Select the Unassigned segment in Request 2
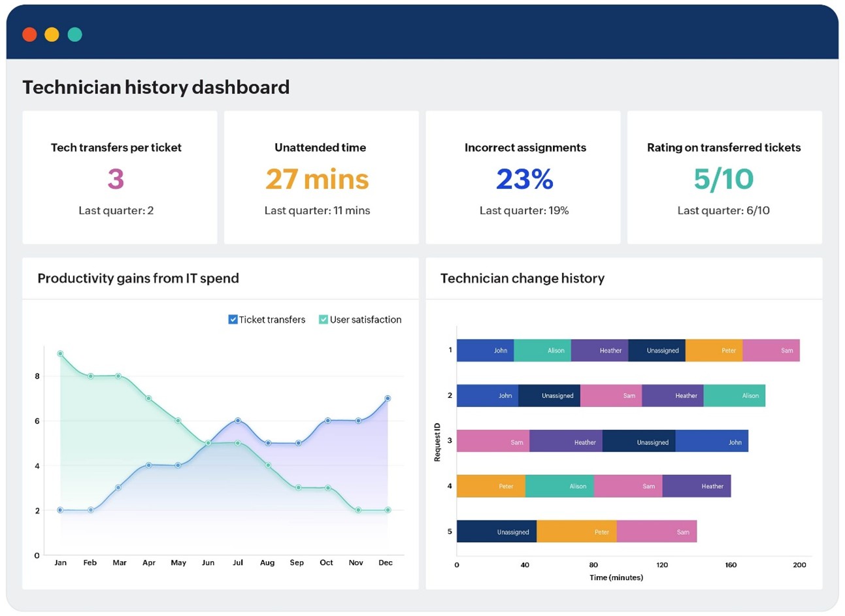Screen dimensions: 845x616 (549, 396)
